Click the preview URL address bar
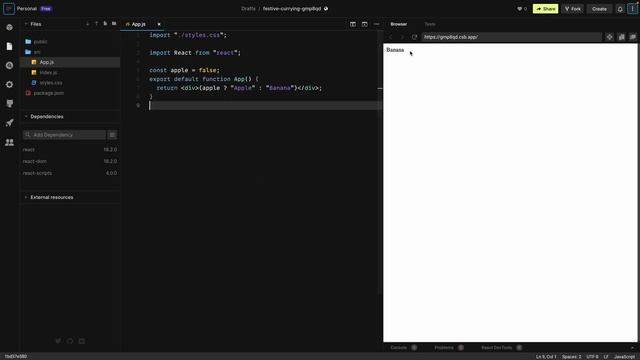The image size is (640, 360). click(512, 37)
